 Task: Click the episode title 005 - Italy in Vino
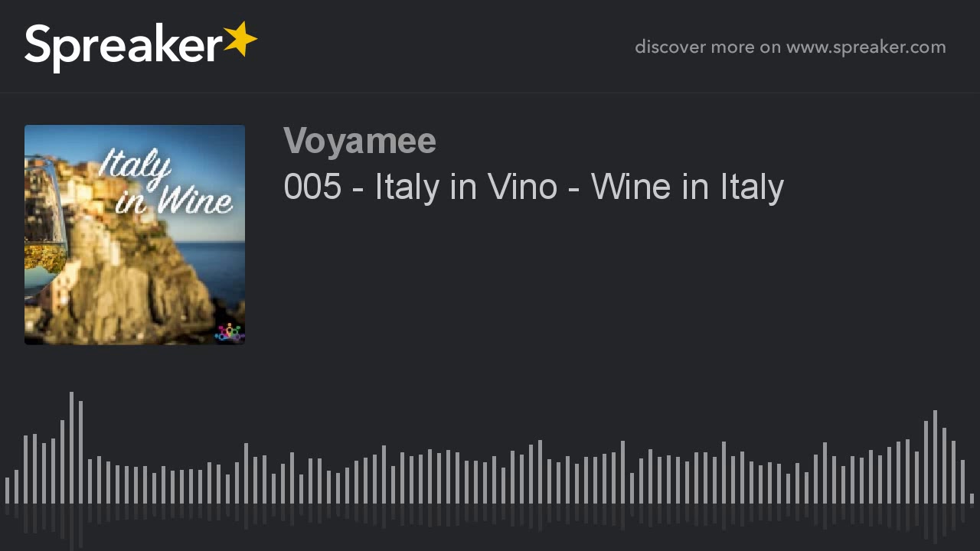[x=533, y=187]
